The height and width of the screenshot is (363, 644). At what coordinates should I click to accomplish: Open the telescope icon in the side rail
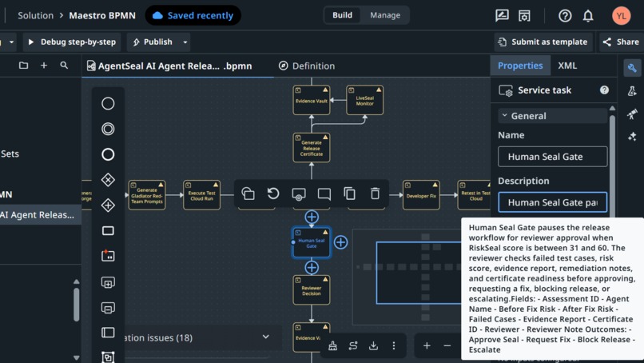[x=632, y=114]
